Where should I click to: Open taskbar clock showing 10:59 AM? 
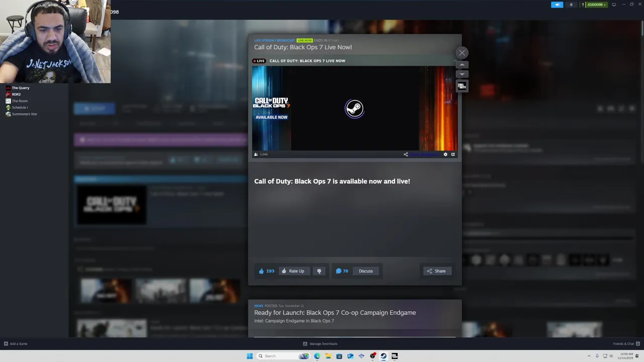coord(626,356)
